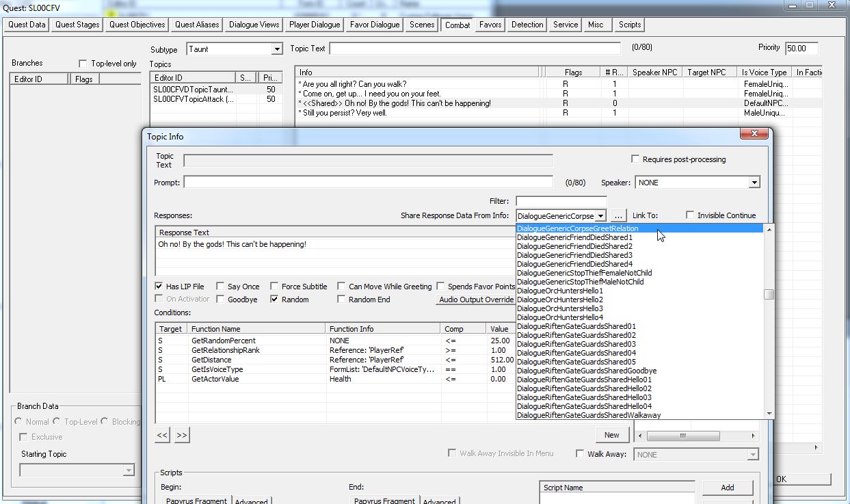Choose DialogueGenericCorpseGreetRelation from list
Image resolution: width=850 pixels, height=504 pixels.
[641, 228]
